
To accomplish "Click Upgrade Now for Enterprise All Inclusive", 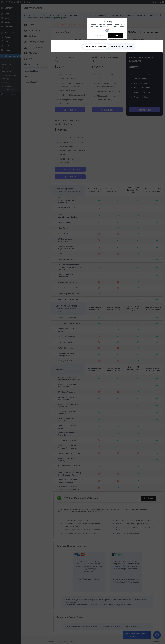I will pyautogui.click(x=145, y=110).
